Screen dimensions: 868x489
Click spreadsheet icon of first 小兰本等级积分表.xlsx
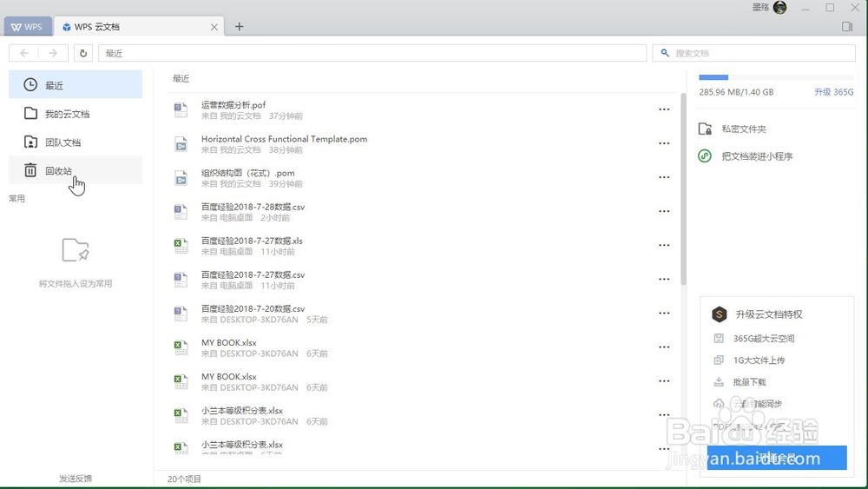tap(181, 415)
